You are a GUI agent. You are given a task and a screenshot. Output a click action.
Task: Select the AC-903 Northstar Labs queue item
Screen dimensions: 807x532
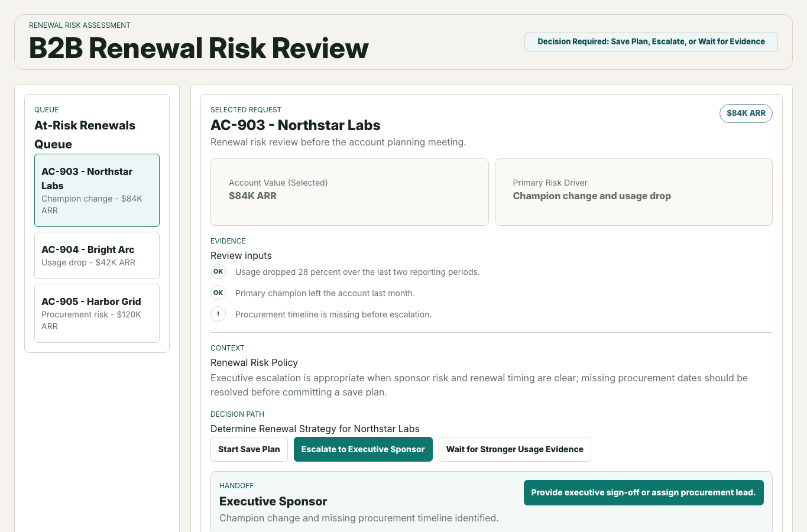pyautogui.click(x=97, y=190)
